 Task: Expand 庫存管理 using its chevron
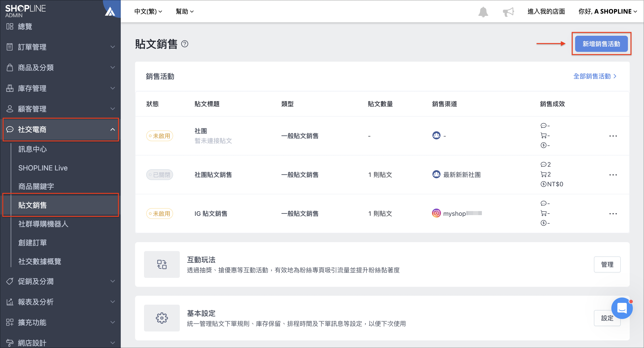click(113, 88)
